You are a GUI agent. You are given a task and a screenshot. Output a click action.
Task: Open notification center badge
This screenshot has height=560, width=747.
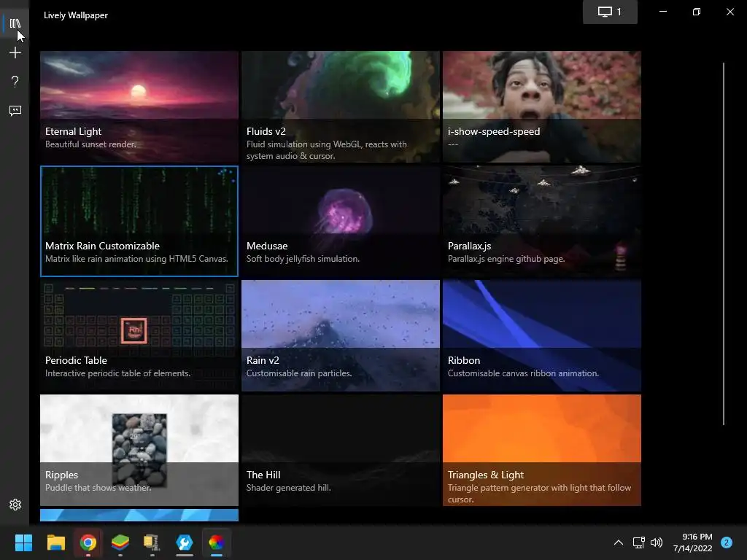coord(727,542)
